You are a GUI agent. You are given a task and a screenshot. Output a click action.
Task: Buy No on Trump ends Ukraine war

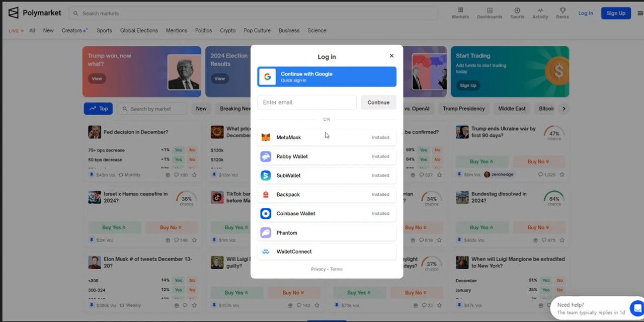tap(538, 162)
